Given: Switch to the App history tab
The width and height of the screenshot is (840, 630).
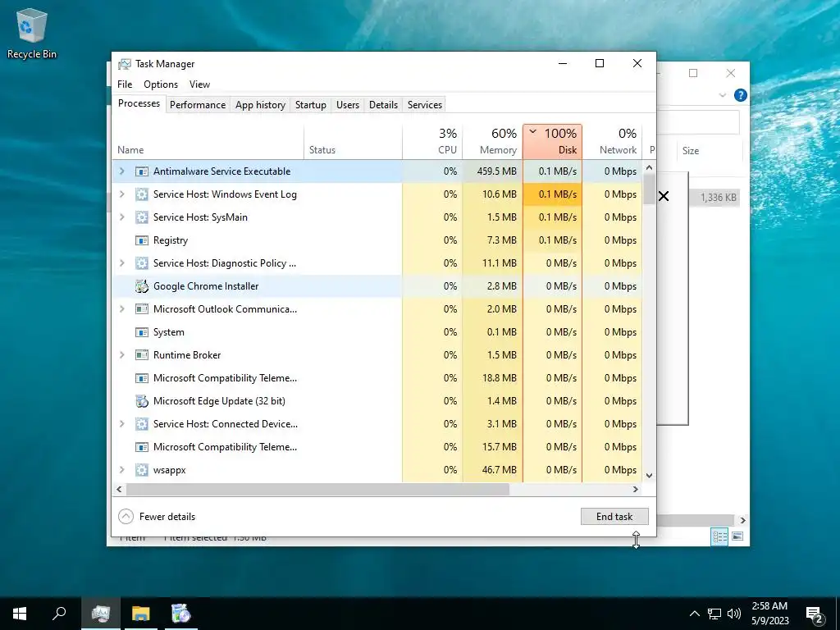Looking at the screenshot, I should coord(260,105).
